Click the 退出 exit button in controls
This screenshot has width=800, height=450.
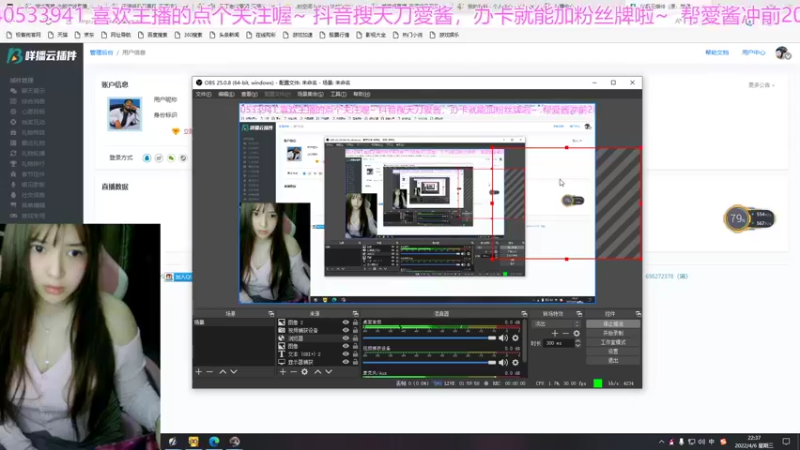coord(613,360)
